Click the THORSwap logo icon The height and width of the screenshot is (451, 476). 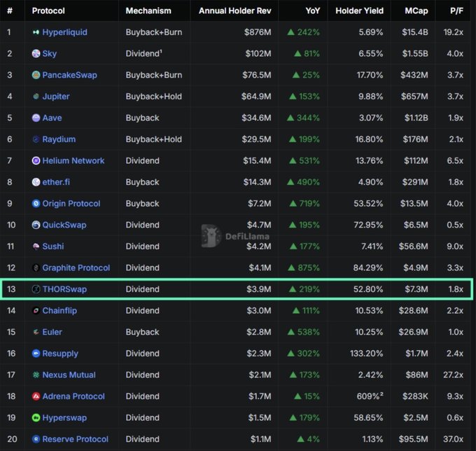point(36,289)
